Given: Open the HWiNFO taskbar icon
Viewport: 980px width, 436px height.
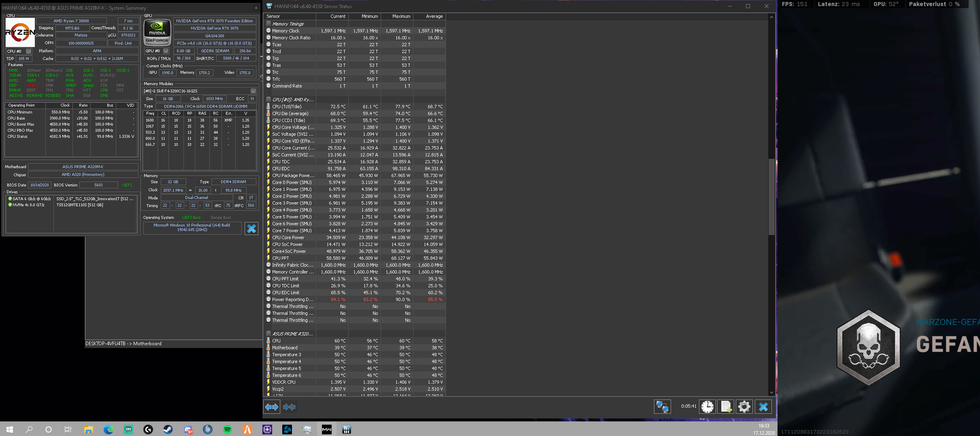Looking at the screenshot, I should tap(347, 430).
